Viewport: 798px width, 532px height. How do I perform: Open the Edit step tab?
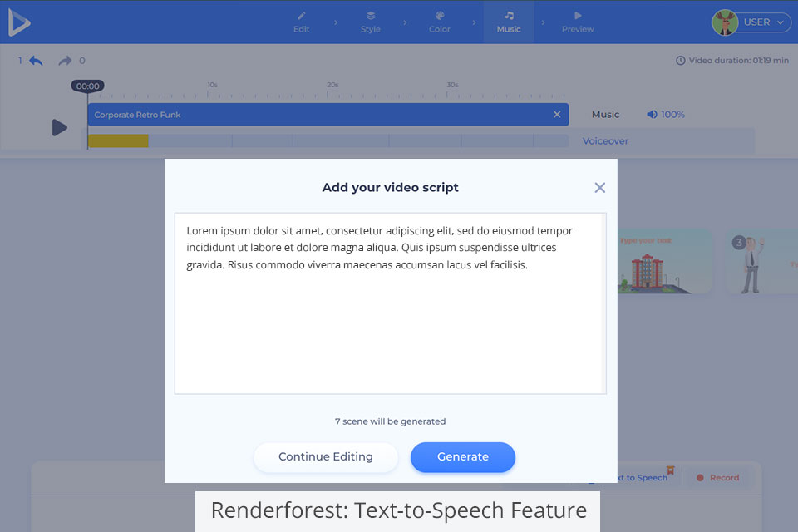301,22
